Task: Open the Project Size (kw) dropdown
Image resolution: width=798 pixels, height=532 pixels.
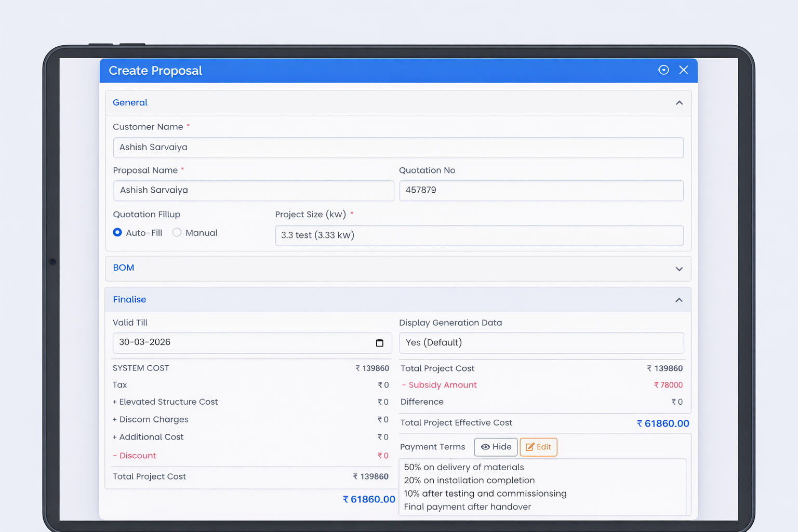Action: pos(479,235)
